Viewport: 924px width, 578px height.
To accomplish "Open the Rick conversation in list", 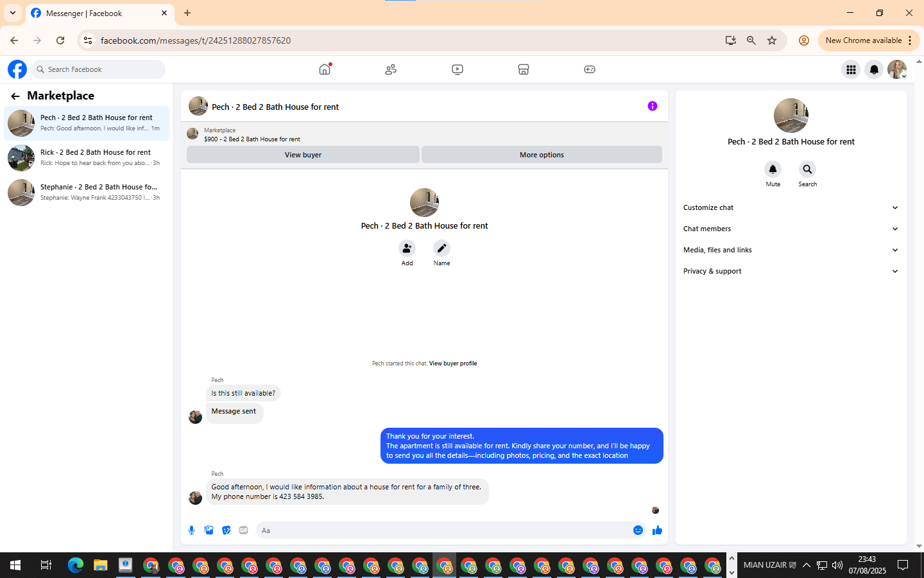I will pyautogui.click(x=87, y=157).
